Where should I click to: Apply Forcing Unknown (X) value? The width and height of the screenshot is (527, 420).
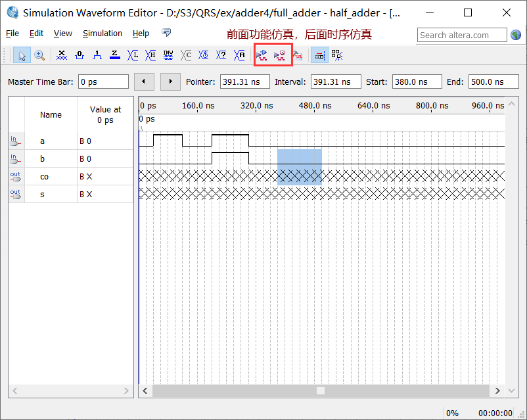pyautogui.click(x=62, y=55)
